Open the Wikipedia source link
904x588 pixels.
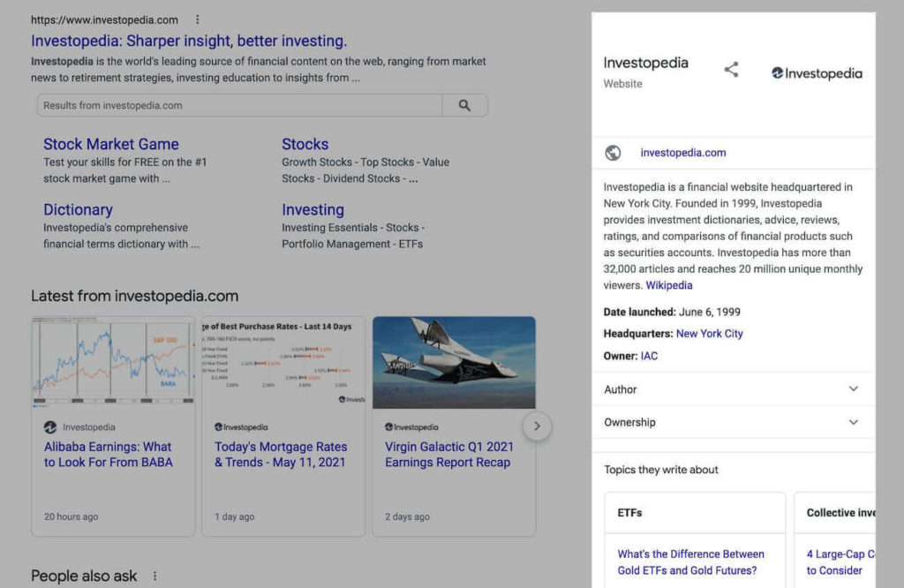coord(669,285)
